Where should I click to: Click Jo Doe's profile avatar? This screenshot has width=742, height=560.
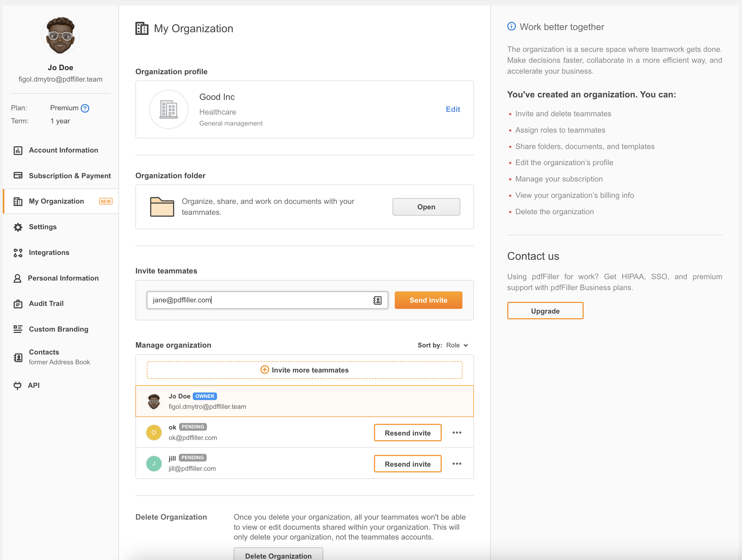(60, 36)
